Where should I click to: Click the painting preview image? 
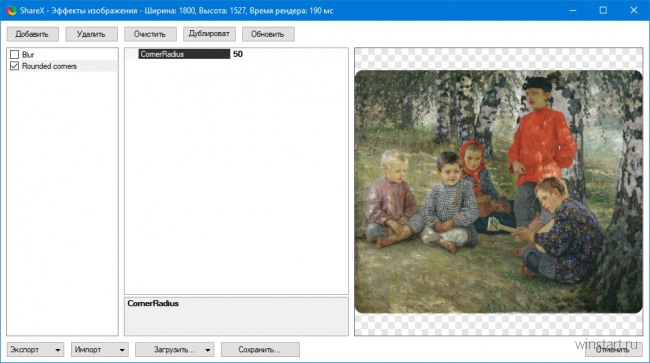tap(499, 191)
